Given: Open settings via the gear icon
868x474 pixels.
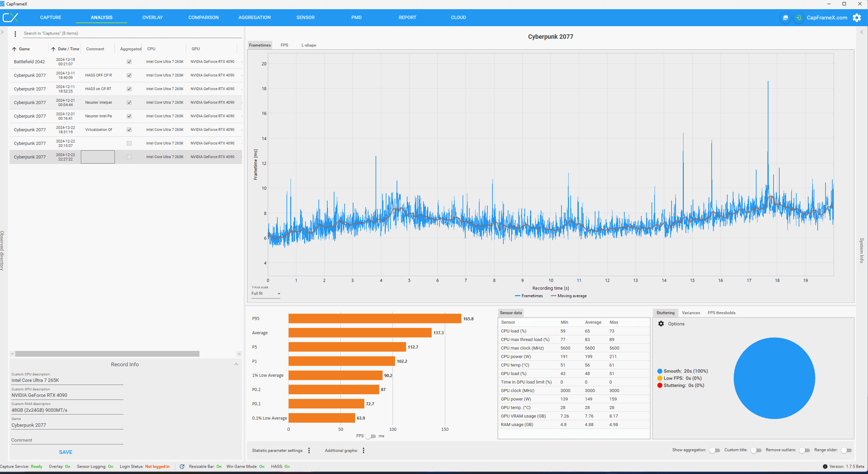Looking at the screenshot, I should pyautogui.click(x=857, y=18).
